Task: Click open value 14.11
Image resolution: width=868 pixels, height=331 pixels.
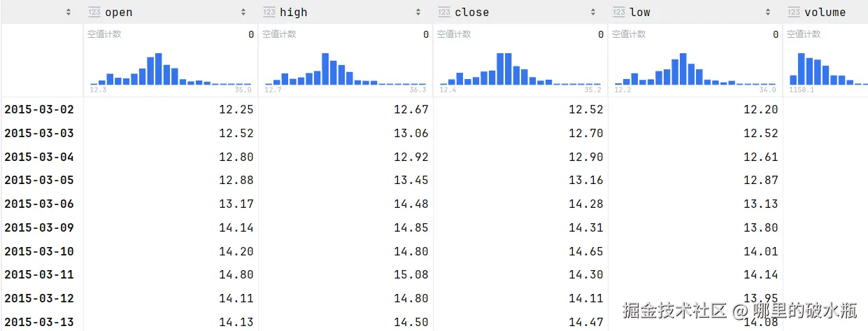Action: (236, 298)
